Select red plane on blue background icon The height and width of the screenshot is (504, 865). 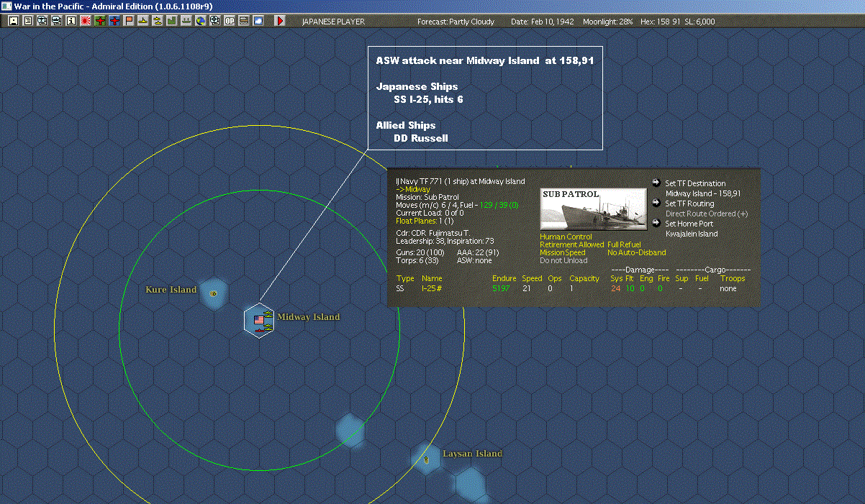click(114, 21)
